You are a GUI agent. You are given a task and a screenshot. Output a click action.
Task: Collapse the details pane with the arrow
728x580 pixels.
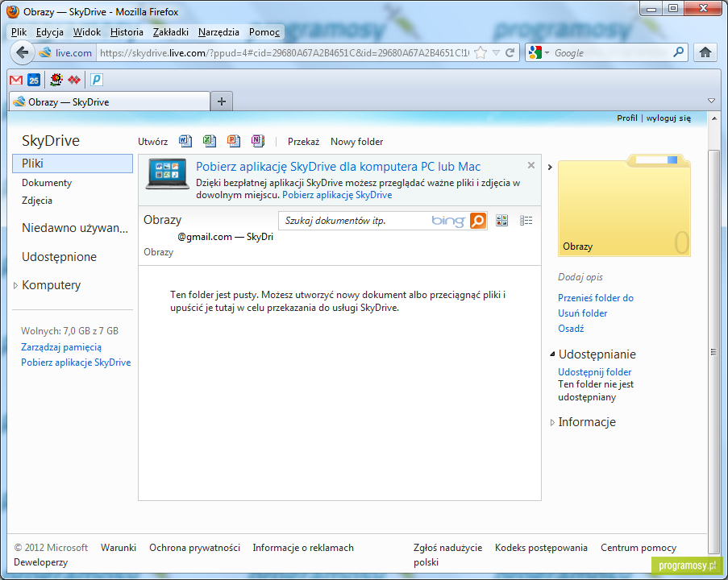(550, 167)
